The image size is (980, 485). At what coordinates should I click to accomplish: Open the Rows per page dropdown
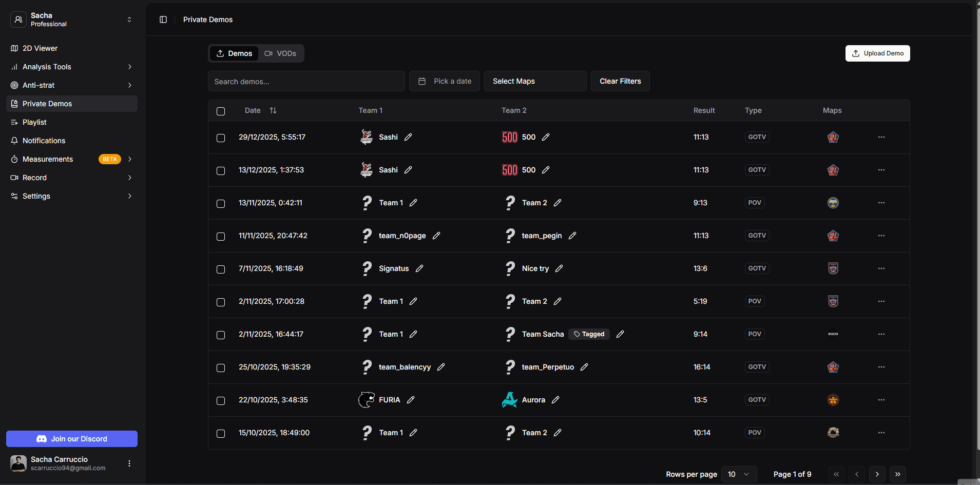tap(738, 474)
